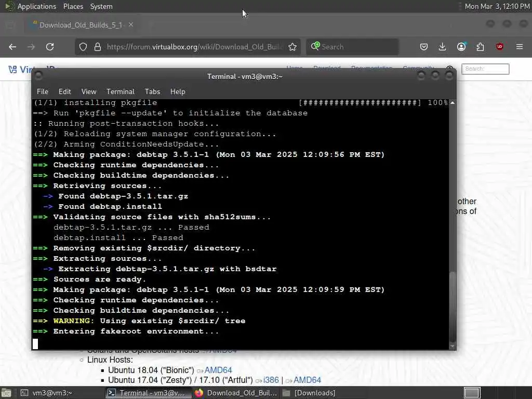
Task: Switch to Download_Old_Buil... Firefox taskbar button
Action: (236, 393)
